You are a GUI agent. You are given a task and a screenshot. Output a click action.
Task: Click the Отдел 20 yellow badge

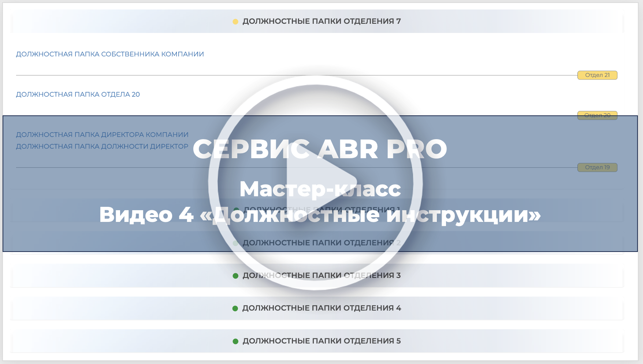[597, 115]
